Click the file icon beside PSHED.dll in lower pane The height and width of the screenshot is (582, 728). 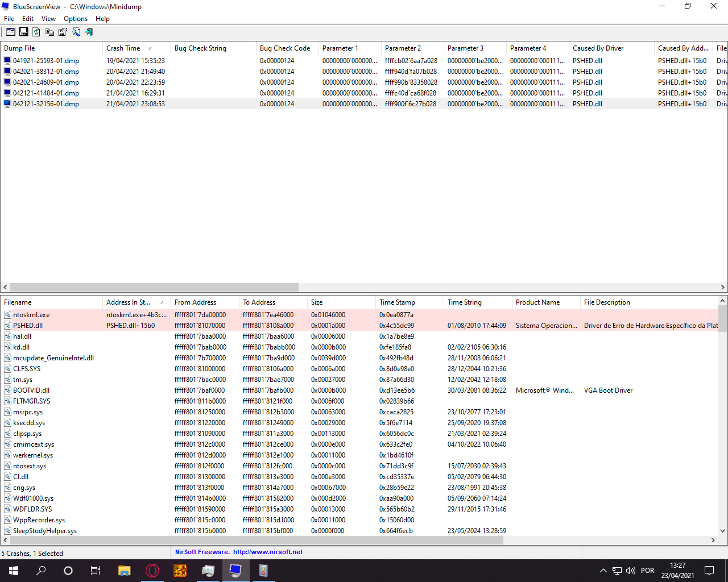coord(7,325)
